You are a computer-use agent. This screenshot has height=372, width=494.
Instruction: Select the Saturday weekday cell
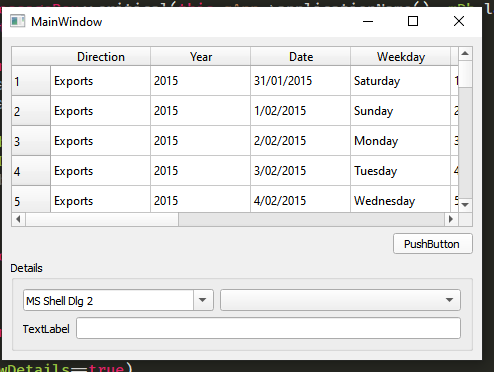pos(400,81)
